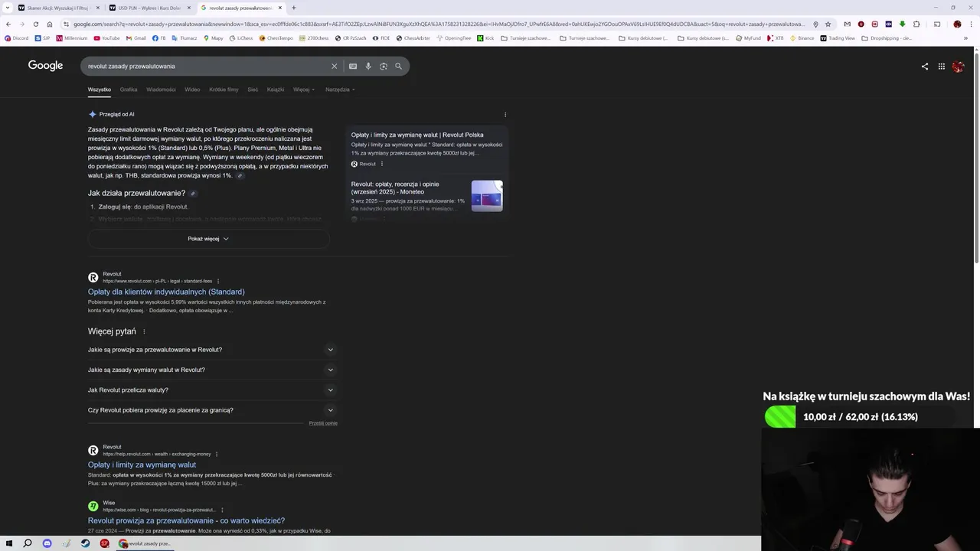Open the Google account avatar menu
Viewport: 980px width, 551px height.
pos(959,67)
